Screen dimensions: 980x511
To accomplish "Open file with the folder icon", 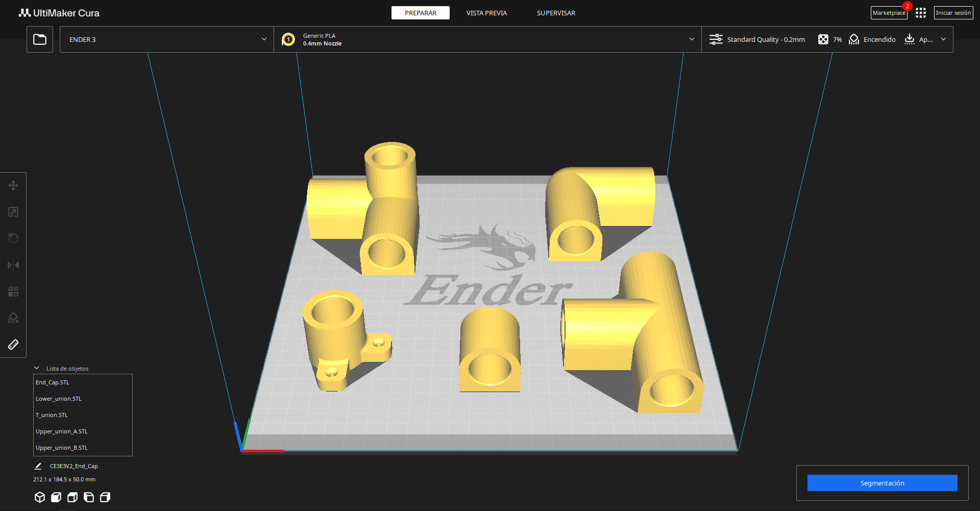I will (x=40, y=39).
